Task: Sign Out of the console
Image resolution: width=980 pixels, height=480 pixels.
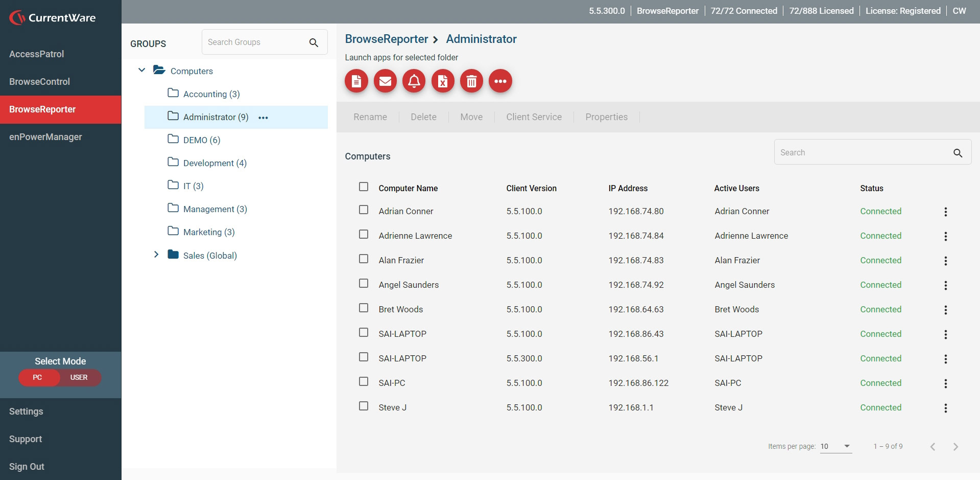Action: pyautogui.click(x=27, y=467)
